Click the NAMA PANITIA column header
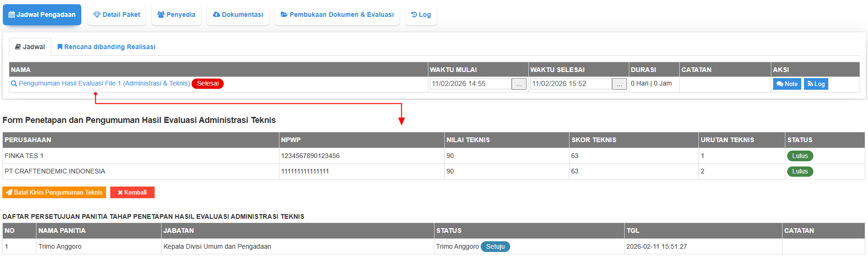The image size is (868, 259). pos(99,230)
